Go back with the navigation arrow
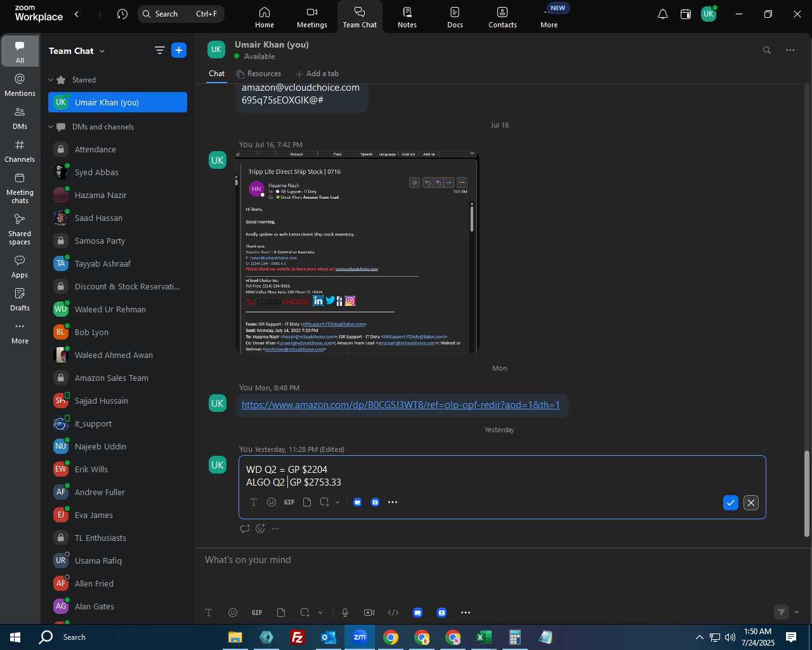 (77, 14)
